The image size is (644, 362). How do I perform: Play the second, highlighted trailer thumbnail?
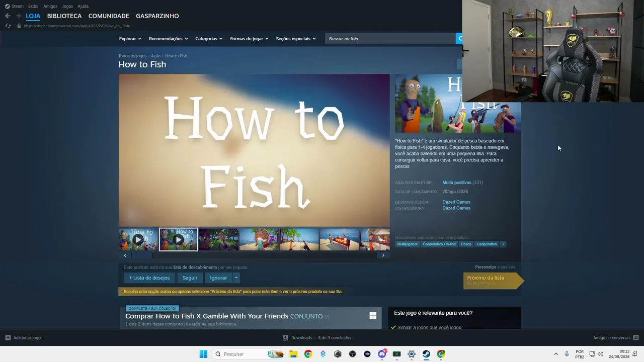click(x=179, y=239)
